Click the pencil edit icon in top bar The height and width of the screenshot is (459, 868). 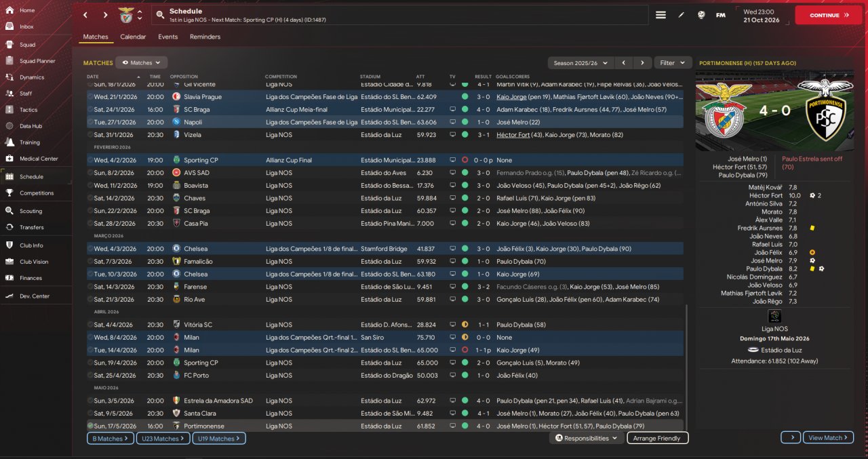pyautogui.click(x=681, y=15)
